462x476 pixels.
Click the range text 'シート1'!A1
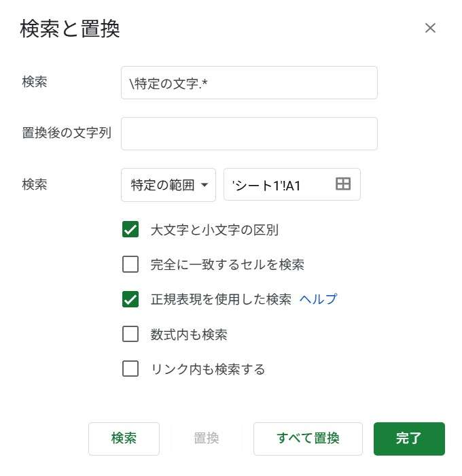[x=266, y=185]
